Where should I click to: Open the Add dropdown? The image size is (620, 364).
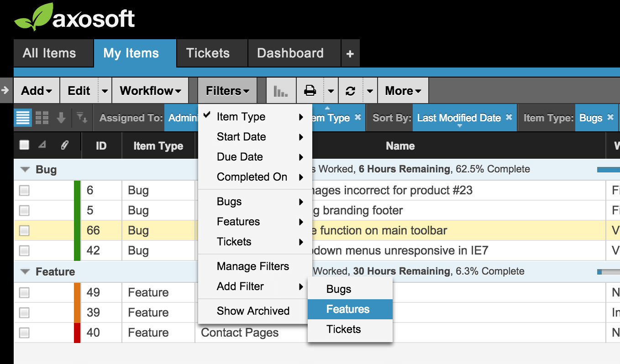[37, 91]
